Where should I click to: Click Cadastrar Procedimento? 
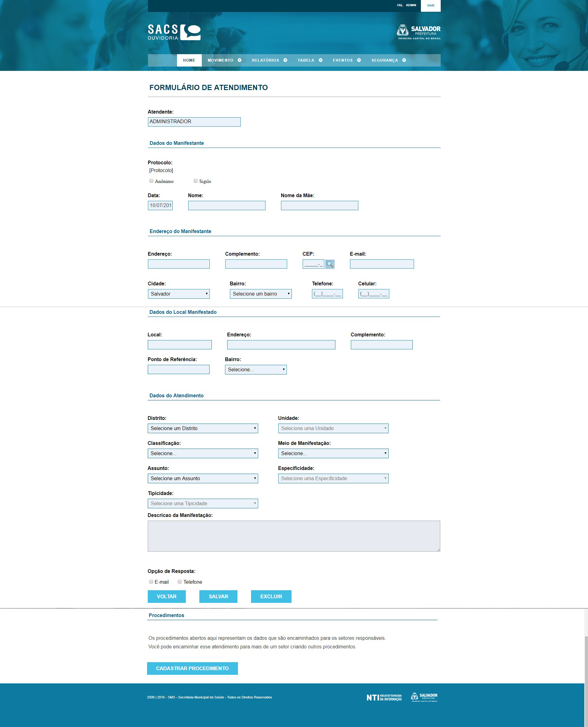[x=192, y=669]
